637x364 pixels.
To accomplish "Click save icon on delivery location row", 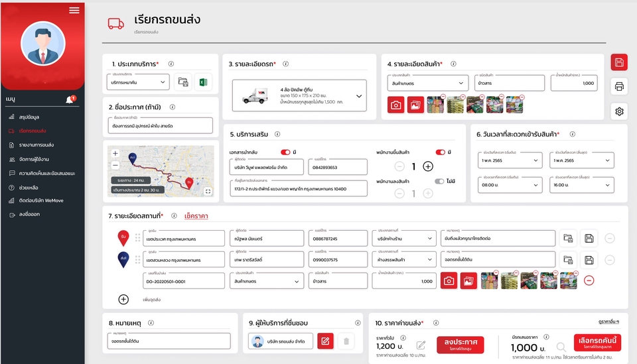I will [x=589, y=260].
